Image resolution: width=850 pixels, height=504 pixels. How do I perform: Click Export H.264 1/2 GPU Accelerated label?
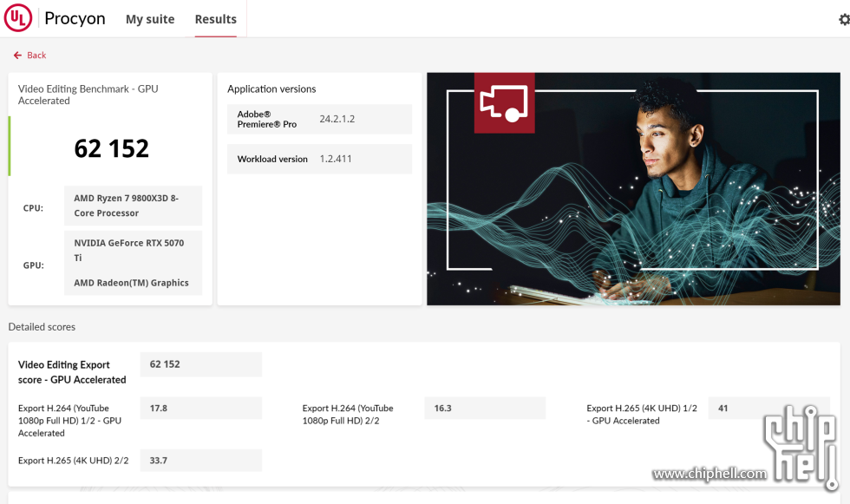pos(69,421)
